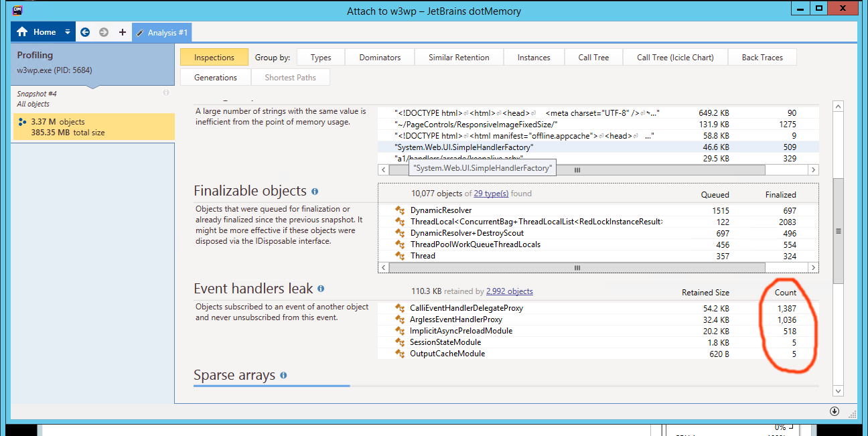The image size is (868, 436).
Task: Click the DynamicResolver+DestroyScout type icon
Action: click(401, 233)
